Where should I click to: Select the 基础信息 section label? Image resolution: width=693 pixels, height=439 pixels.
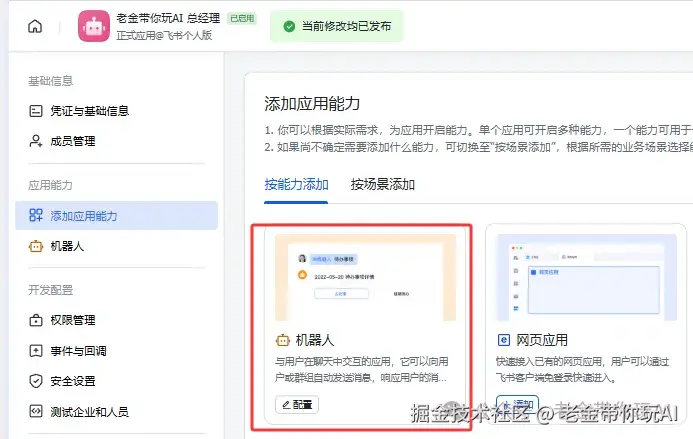[50, 81]
